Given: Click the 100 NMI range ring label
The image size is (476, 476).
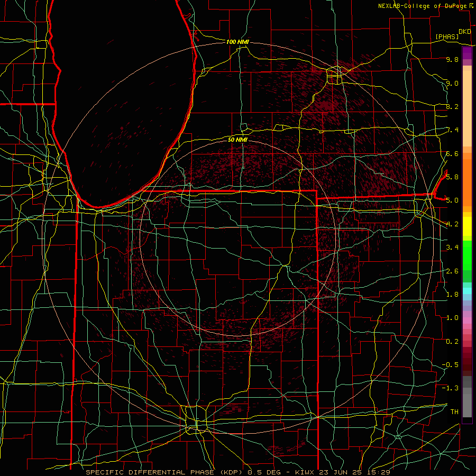Looking at the screenshot, I should coord(237,42).
